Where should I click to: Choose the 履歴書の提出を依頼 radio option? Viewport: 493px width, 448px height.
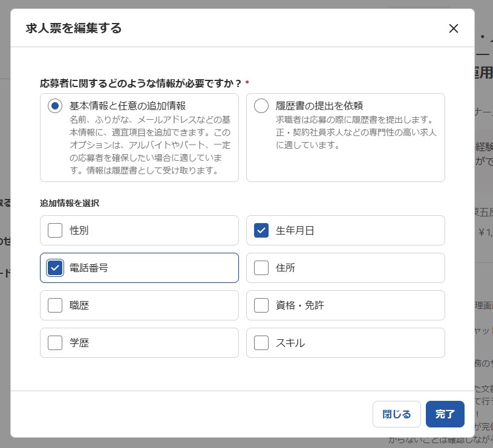pyautogui.click(x=261, y=106)
